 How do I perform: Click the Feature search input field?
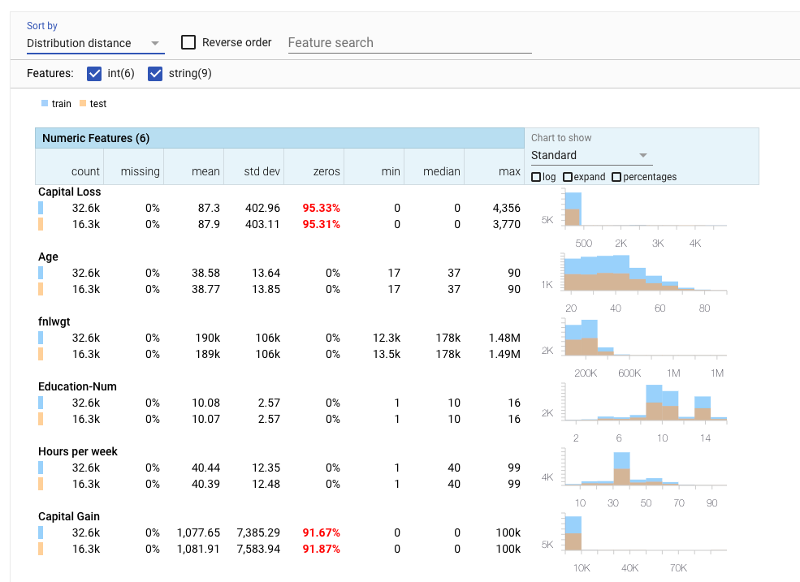point(400,43)
